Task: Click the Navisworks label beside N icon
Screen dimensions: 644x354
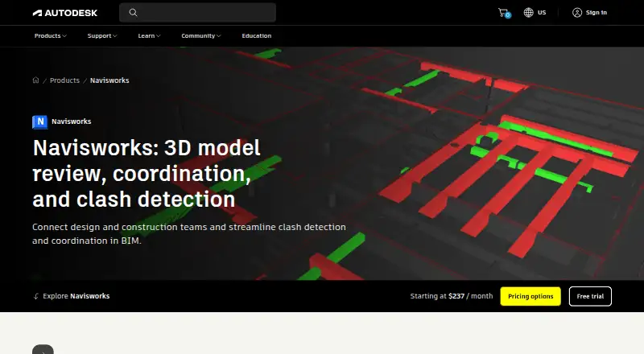Action: pyautogui.click(x=72, y=121)
